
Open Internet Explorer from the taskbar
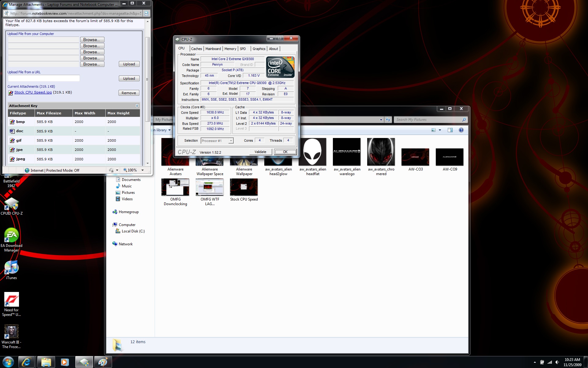point(27,362)
